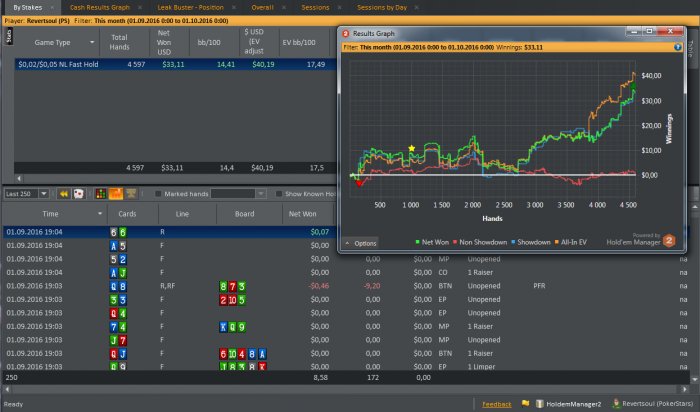
Task: Click the HoldemManager2 database icon in status bar
Action: click(x=539, y=404)
